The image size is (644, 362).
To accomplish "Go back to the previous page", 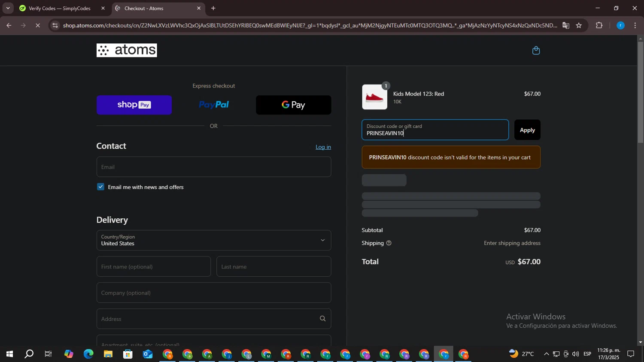I will (x=9, y=26).
